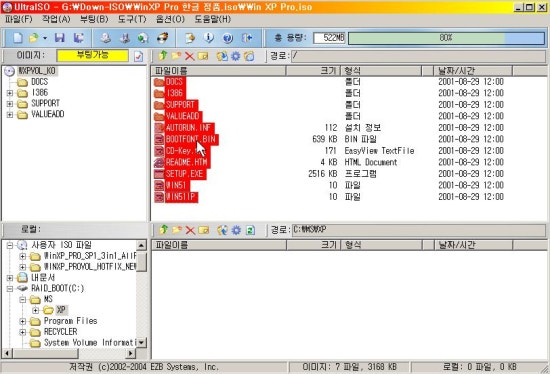Click the gear properties icon in image pane
The width and height of the screenshot is (550, 374).
(x=236, y=56)
